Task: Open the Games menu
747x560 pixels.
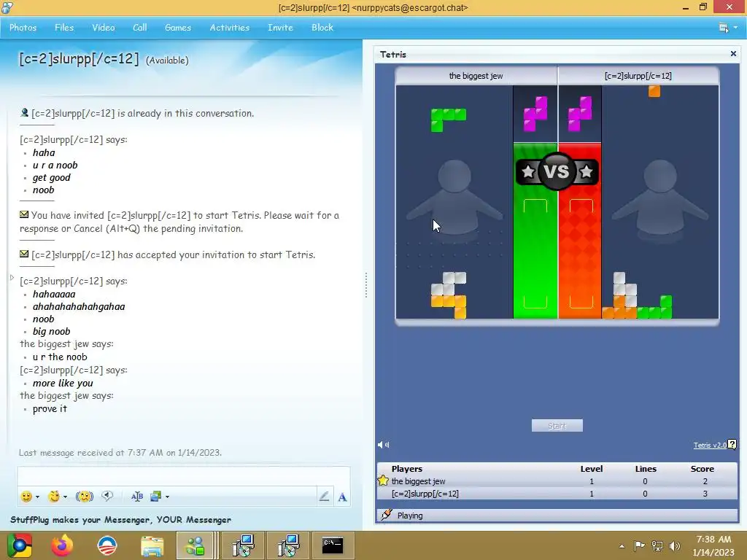Action: pos(178,28)
